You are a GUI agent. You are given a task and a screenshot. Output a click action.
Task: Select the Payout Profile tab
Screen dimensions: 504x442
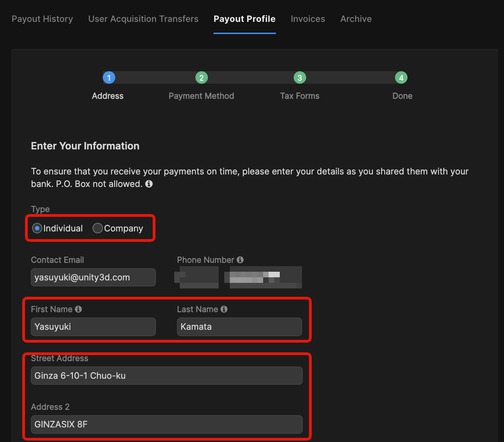[x=244, y=19]
